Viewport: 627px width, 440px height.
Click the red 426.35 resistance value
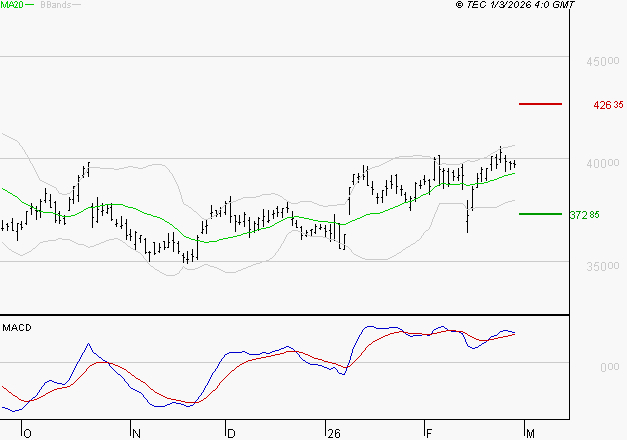click(x=608, y=105)
